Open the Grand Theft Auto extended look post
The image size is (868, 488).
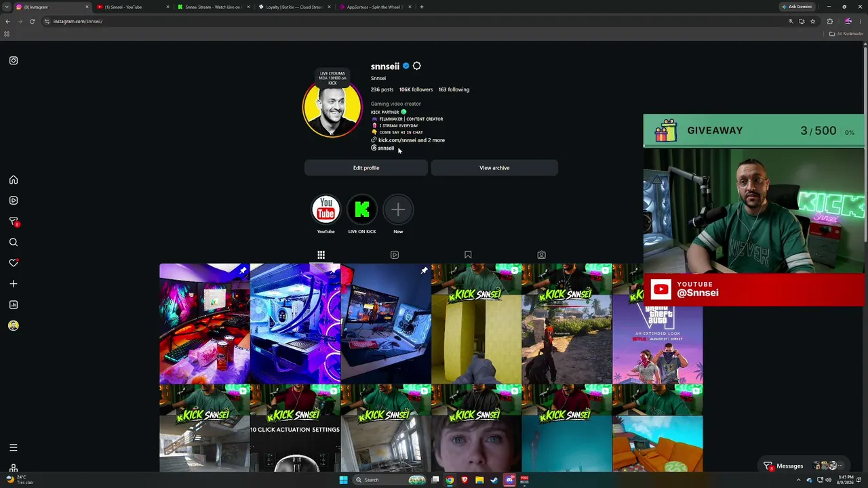tap(658, 346)
